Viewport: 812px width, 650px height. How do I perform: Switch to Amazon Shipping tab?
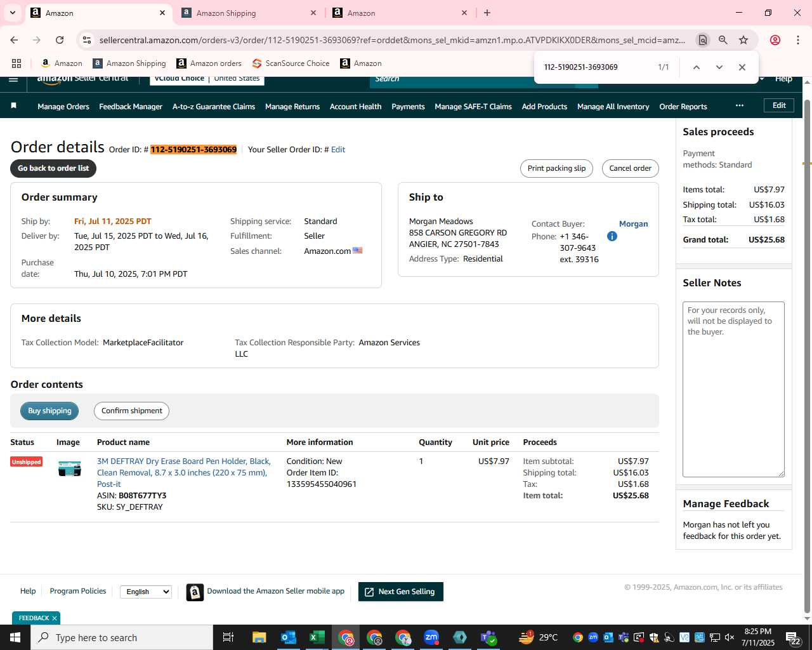pos(249,13)
